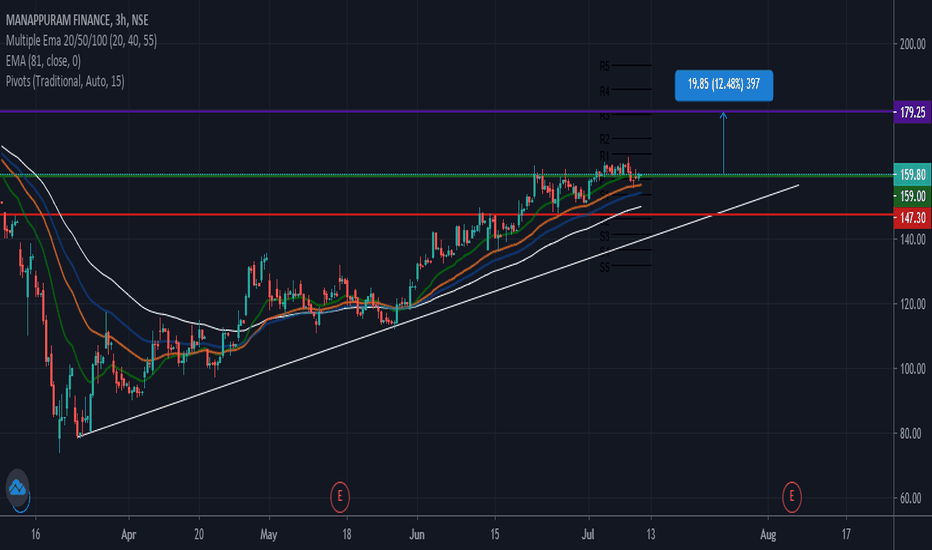Click the red 147.30 price label
This screenshot has height=550, width=932.
pyautogui.click(x=912, y=218)
